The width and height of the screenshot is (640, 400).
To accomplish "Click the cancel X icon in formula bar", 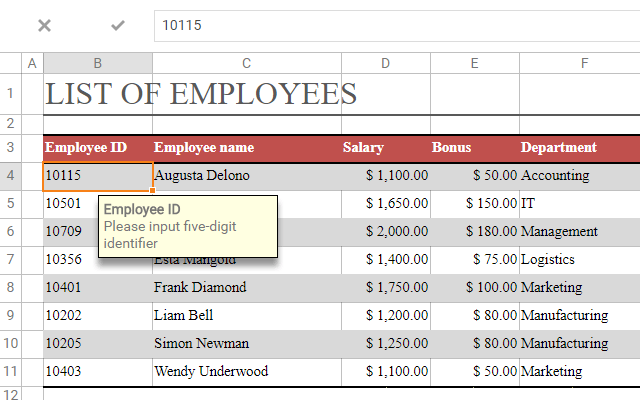I will click(44, 25).
